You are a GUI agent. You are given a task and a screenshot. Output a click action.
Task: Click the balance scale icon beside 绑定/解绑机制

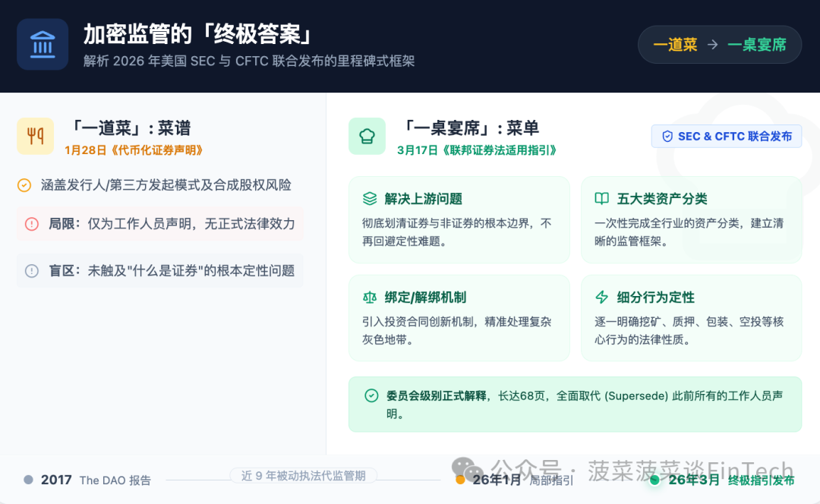click(x=370, y=298)
